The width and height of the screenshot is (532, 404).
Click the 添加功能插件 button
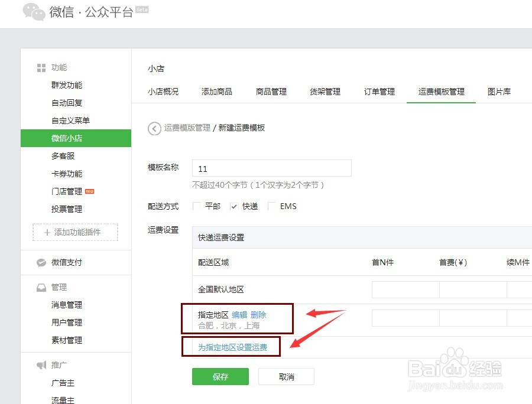[75, 232]
